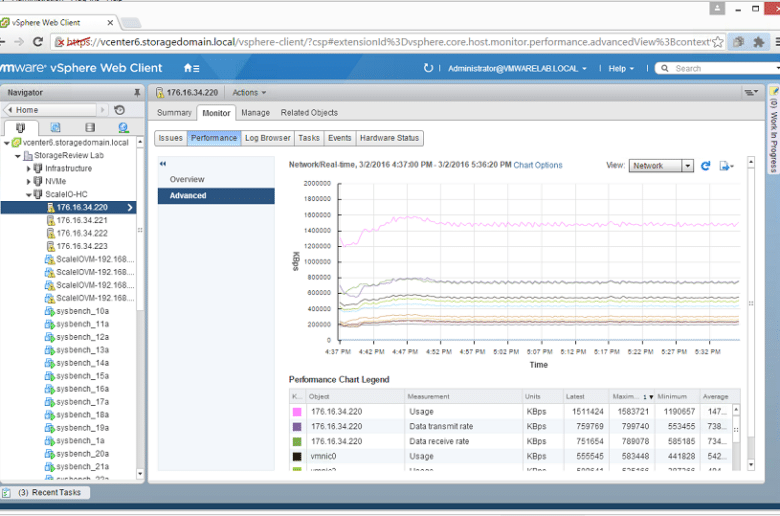Export the performance chart

click(724, 166)
